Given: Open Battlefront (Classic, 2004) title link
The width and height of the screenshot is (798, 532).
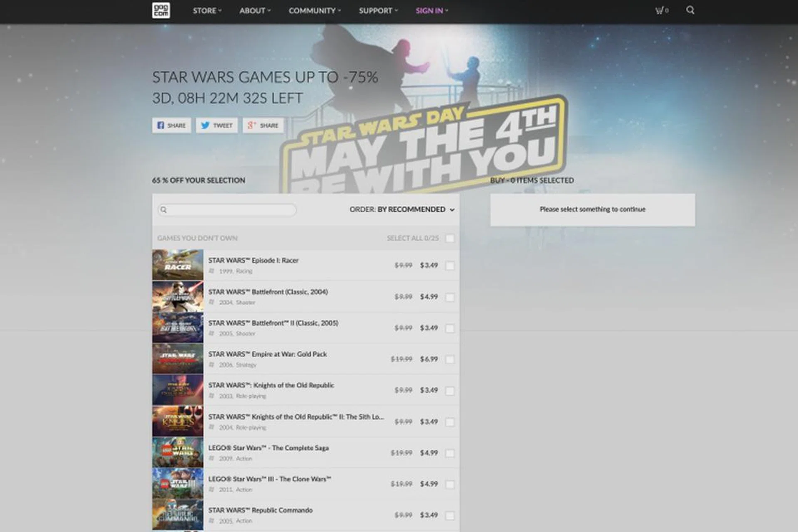Looking at the screenshot, I should 268,292.
